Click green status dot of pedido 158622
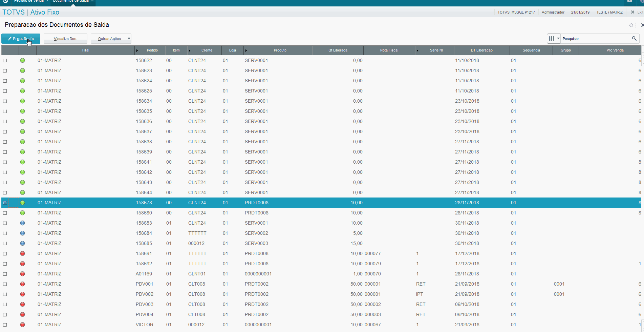 tap(22, 60)
